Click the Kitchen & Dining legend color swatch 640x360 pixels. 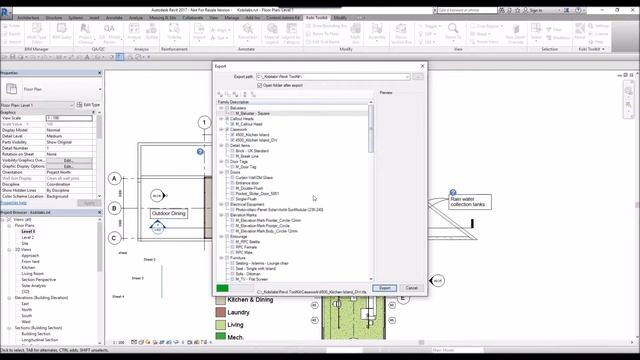click(x=221, y=300)
